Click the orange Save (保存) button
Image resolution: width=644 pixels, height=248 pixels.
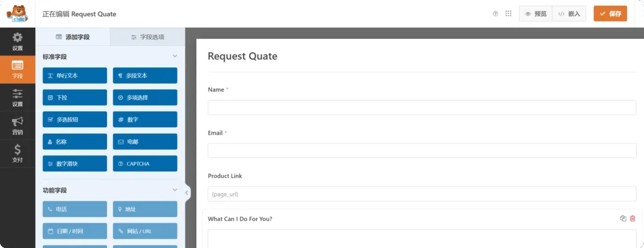(610, 14)
